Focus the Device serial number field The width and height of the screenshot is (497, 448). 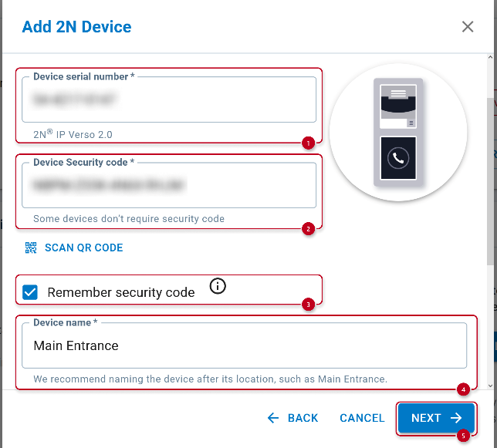(168, 100)
